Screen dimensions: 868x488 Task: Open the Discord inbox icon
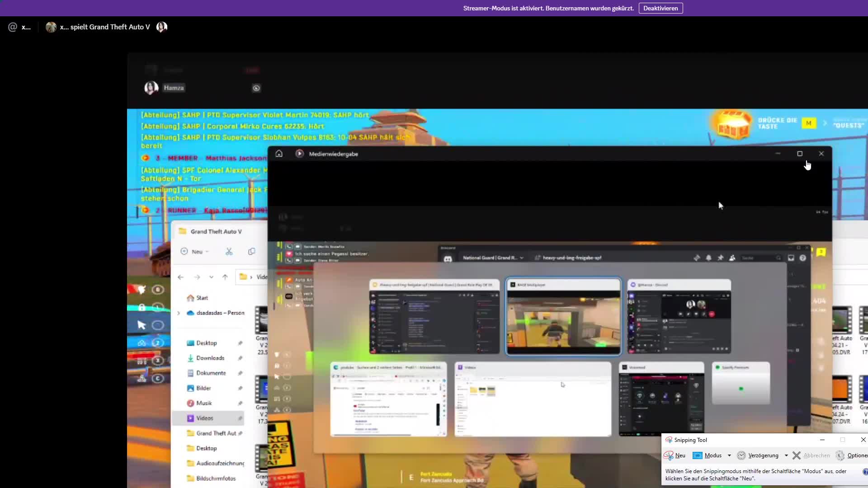pyautogui.click(x=791, y=258)
